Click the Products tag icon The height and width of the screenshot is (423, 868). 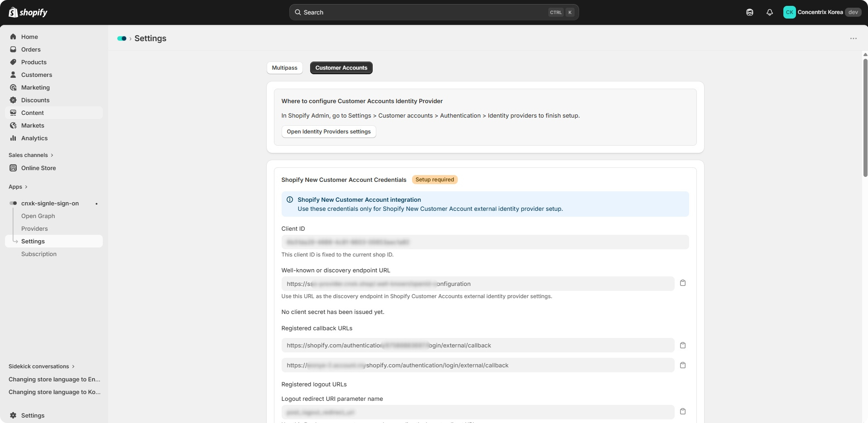click(x=13, y=62)
